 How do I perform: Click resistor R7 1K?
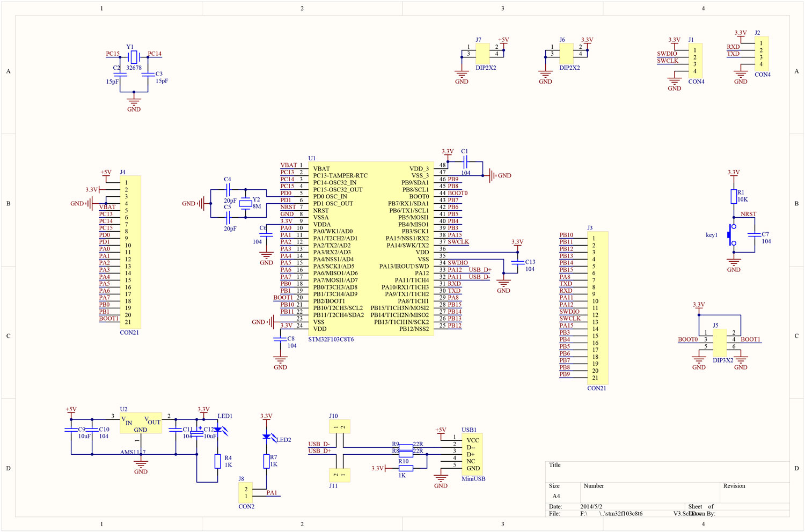267,461
